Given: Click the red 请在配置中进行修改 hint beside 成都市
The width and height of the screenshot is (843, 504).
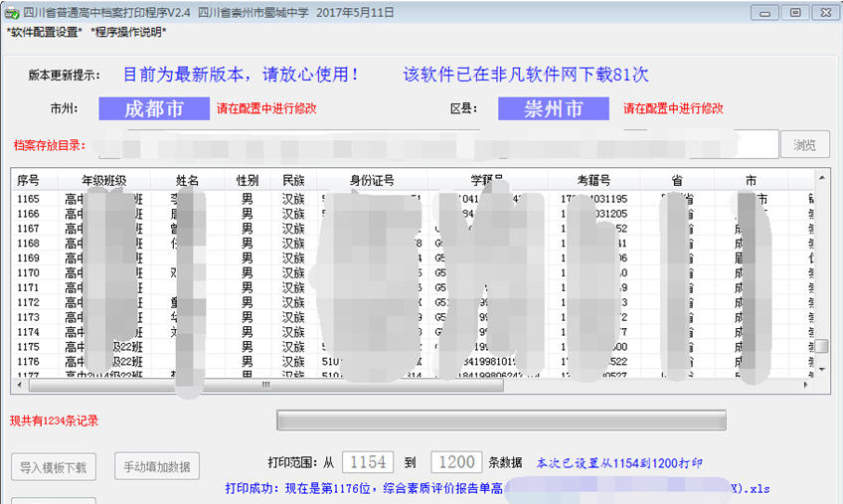Looking at the screenshot, I should click(266, 108).
